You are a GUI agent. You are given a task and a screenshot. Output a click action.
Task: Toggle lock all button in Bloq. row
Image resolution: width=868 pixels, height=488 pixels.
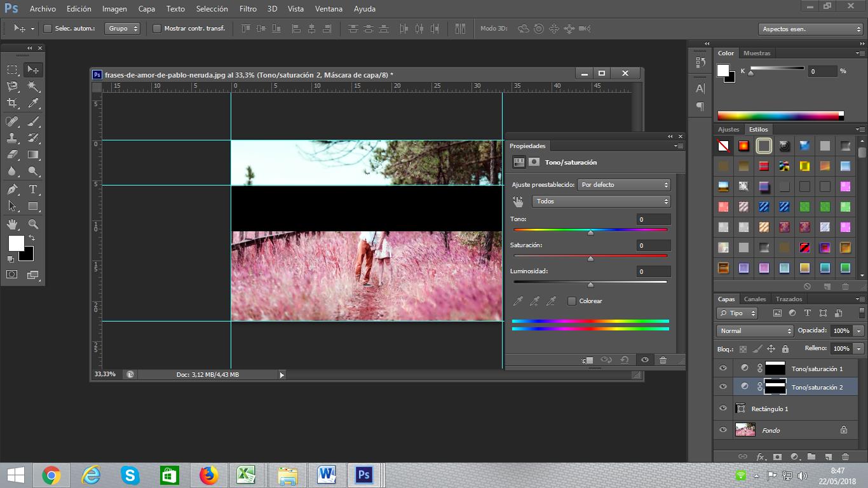click(785, 349)
